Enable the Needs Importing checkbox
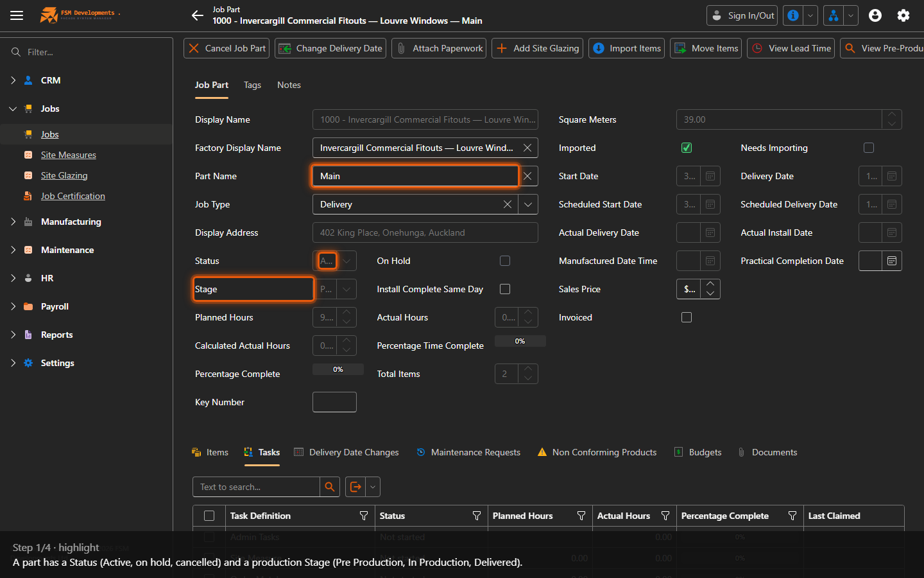924x578 pixels. pos(869,148)
